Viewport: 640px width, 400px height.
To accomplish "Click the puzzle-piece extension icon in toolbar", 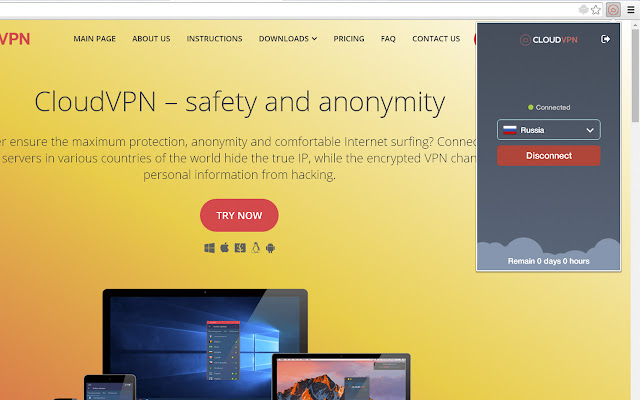I will point(584,10).
